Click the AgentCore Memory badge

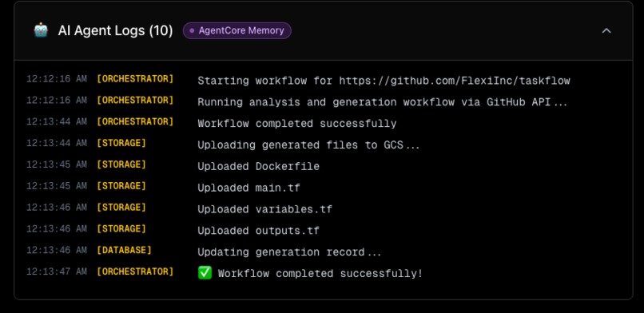tap(237, 31)
